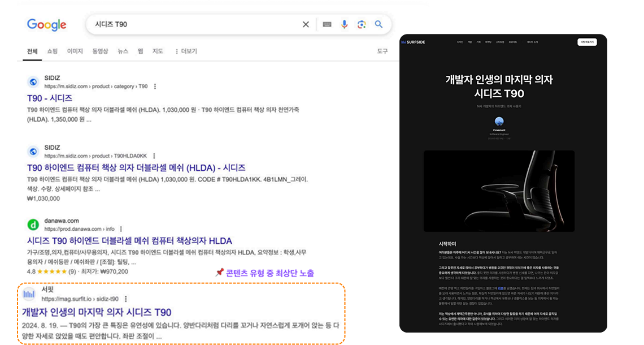Open Google Lens image search
The width and height of the screenshot is (644, 345).
pos(362,24)
